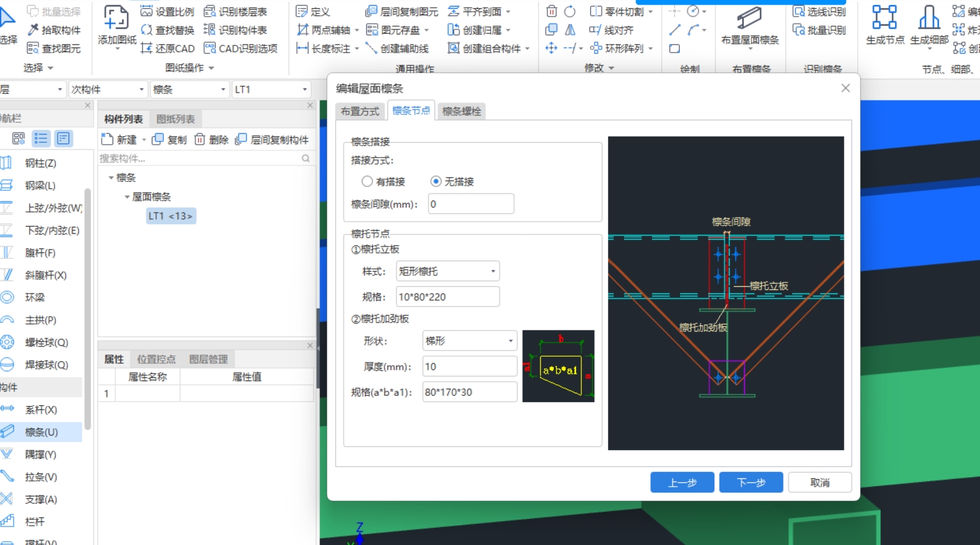Open the 查找替换 tool

167,30
